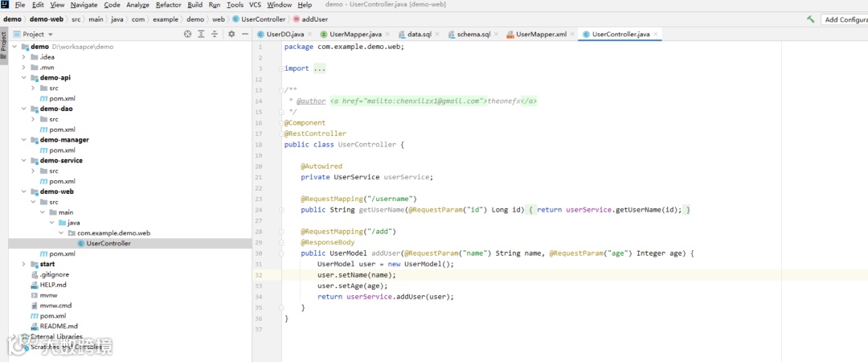
Task: Open the Refactor menu
Action: [x=168, y=5]
